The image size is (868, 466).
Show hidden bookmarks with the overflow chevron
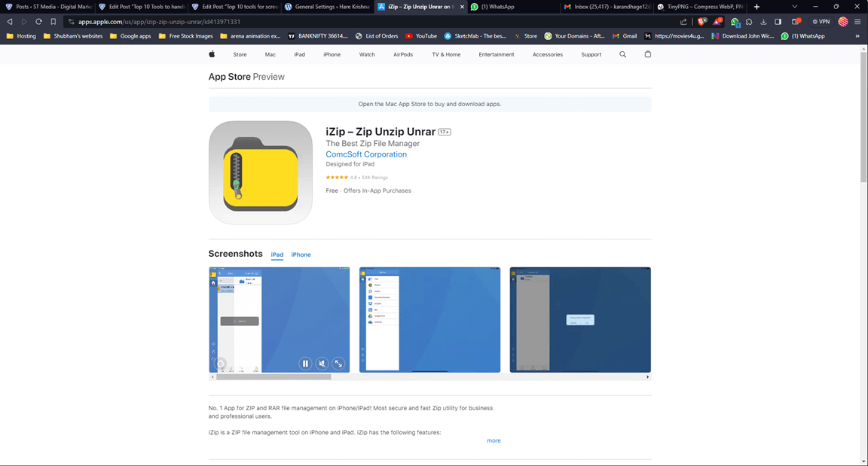pos(857,36)
